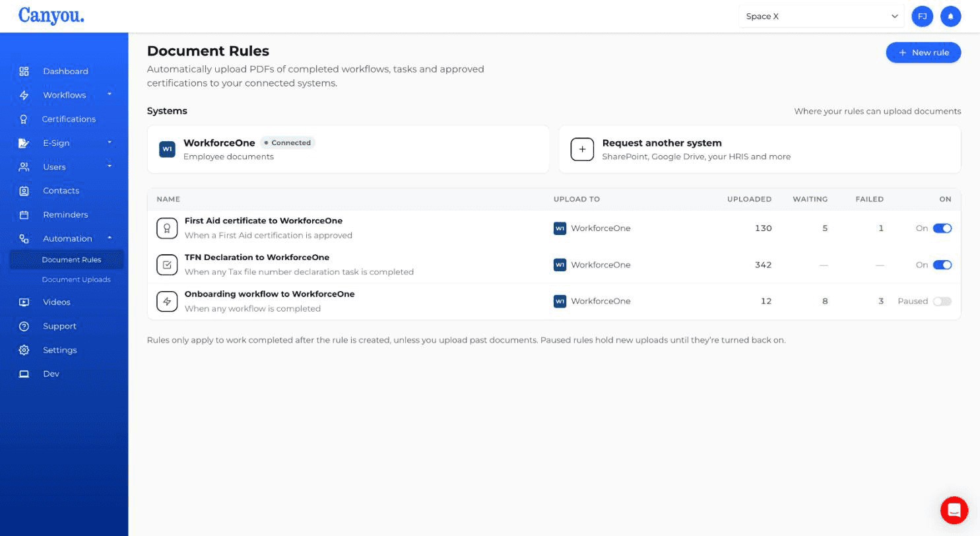The width and height of the screenshot is (980, 536).
Task: Click Request another system card title
Action: pos(662,143)
